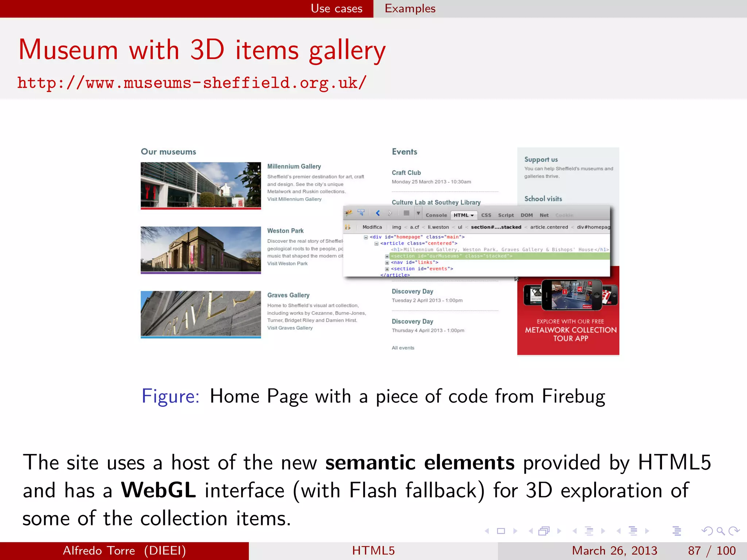Viewport: 747px width, 560px height.
Task: Open the Visit Weston Park link
Action: point(287,264)
